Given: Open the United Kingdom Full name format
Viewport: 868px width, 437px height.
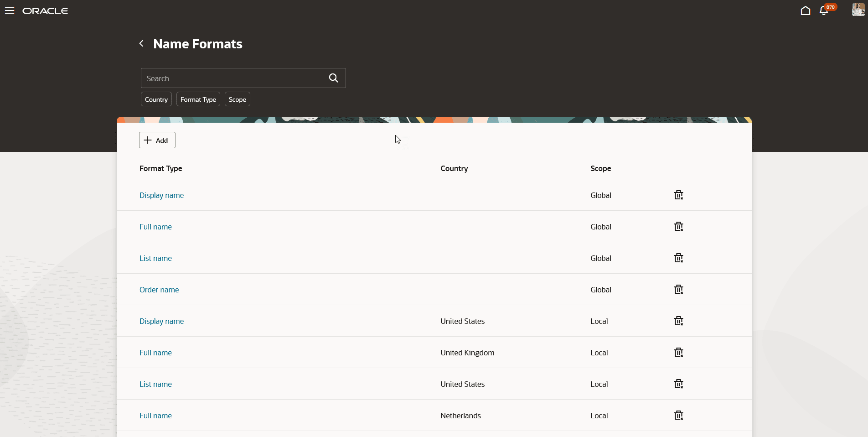Looking at the screenshot, I should (156, 353).
